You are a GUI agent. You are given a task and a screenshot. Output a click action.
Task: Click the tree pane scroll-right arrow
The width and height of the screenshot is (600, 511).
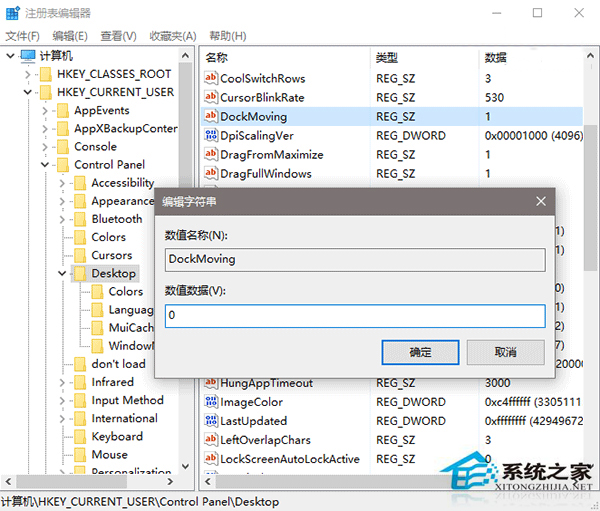click(x=170, y=482)
